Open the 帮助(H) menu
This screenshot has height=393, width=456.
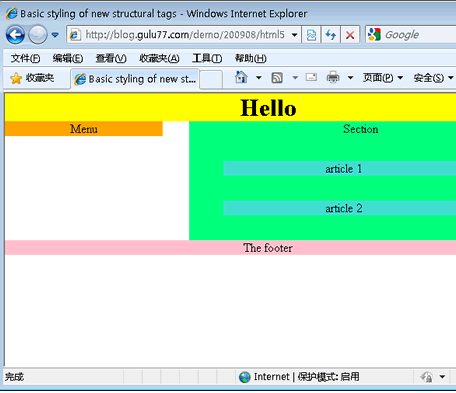(250, 59)
